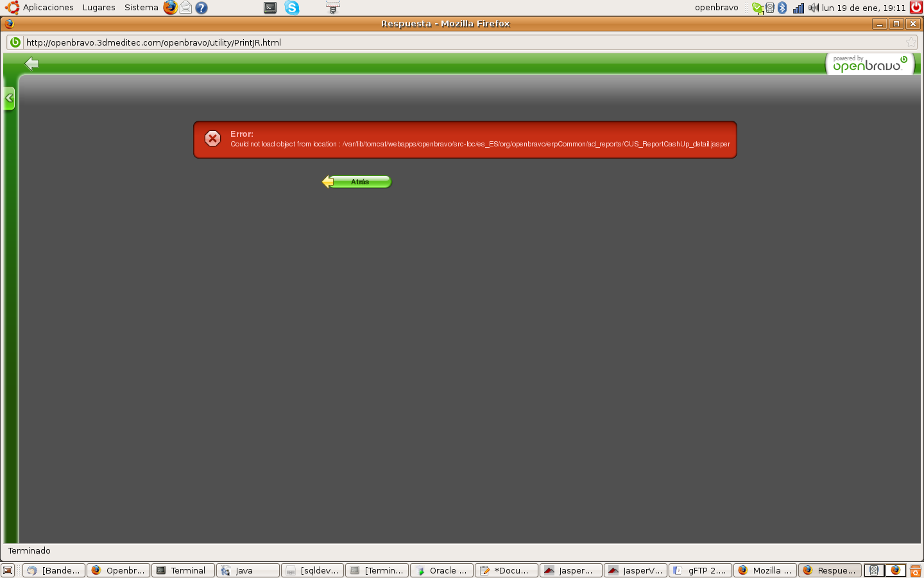Switch to the gFTP 2.... taskbar window

point(700,570)
